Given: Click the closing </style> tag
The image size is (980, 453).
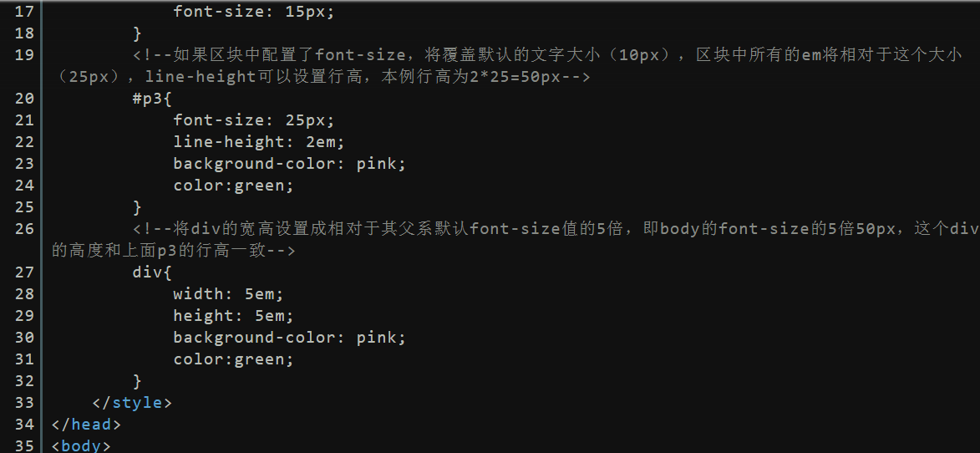Looking at the screenshot, I should pyautogui.click(x=132, y=402).
